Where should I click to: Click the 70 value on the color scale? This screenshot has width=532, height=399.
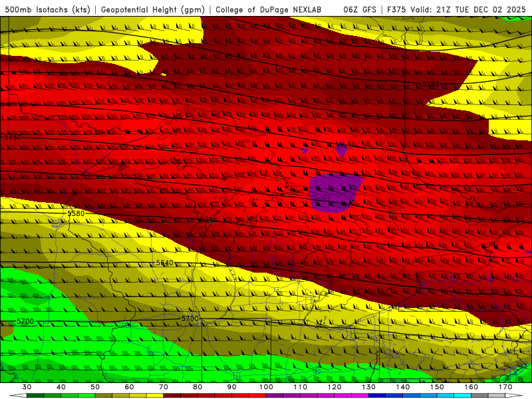point(164,387)
